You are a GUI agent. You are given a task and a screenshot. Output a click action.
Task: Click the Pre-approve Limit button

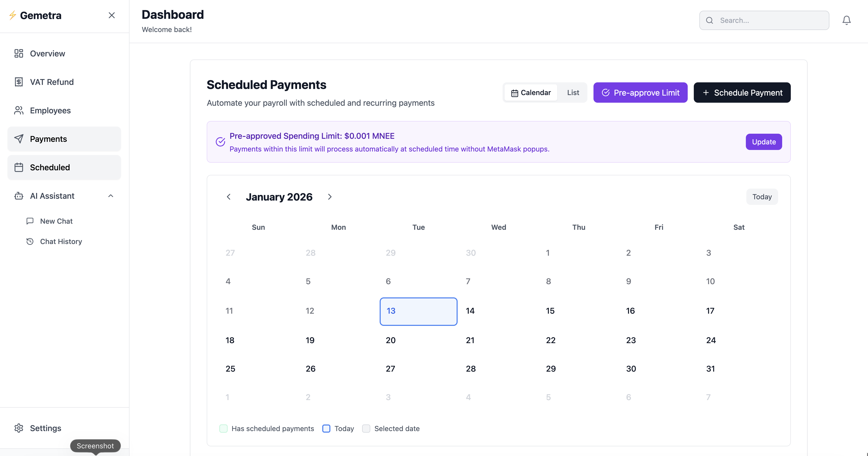click(640, 93)
